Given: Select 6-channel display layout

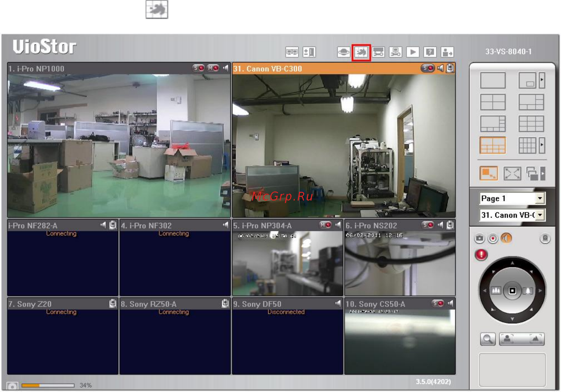Looking at the screenshot, I should click(x=531, y=102).
